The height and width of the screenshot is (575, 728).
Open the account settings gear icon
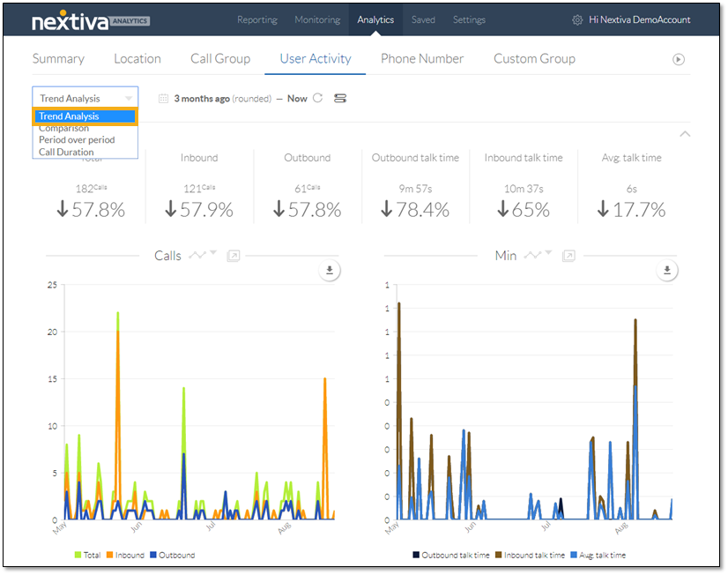tap(577, 20)
